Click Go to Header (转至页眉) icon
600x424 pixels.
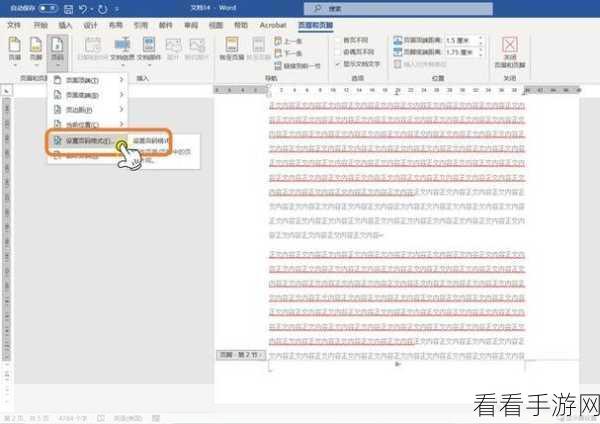click(x=232, y=45)
